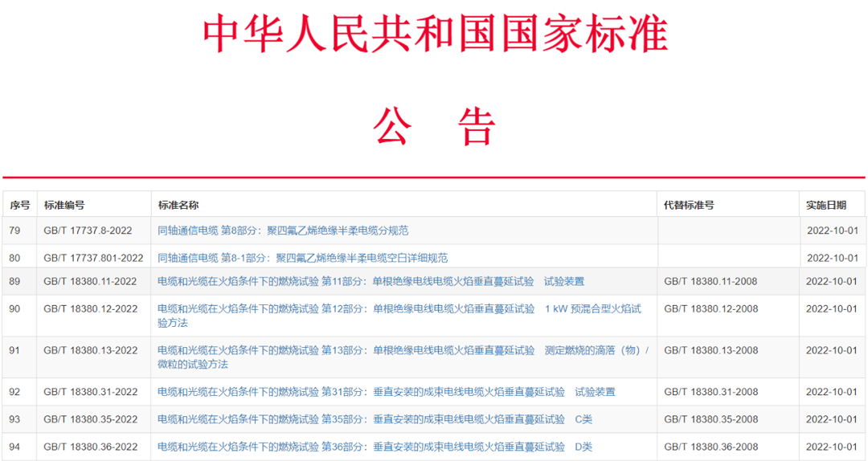
Task: Click the 标准编号 column header
Action: click(64, 206)
